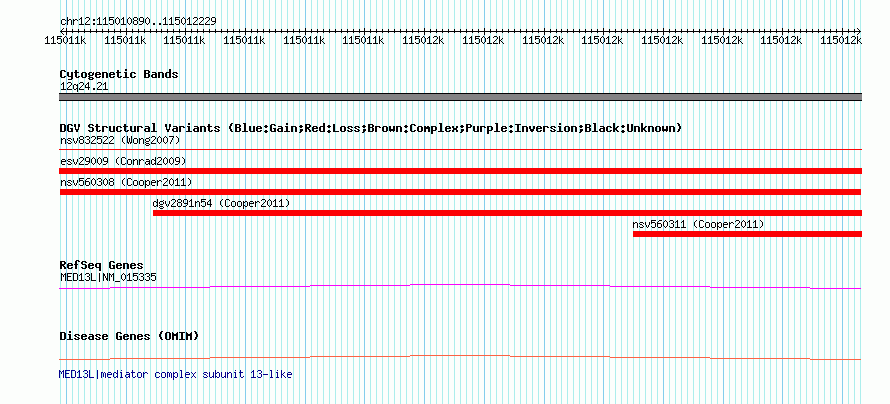Open variant dgv2891n54 (Cooper2011) label
This screenshot has height=404, width=890.
(221, 203)
